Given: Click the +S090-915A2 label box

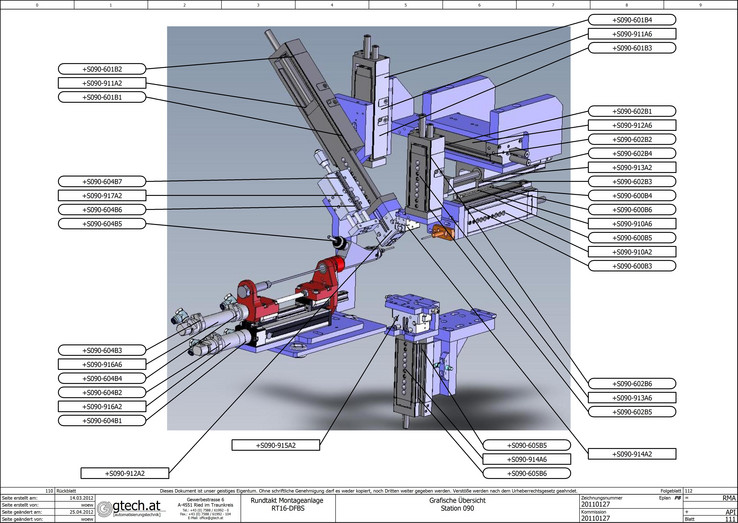Looking at the screenshot, I should coord(275,445).
